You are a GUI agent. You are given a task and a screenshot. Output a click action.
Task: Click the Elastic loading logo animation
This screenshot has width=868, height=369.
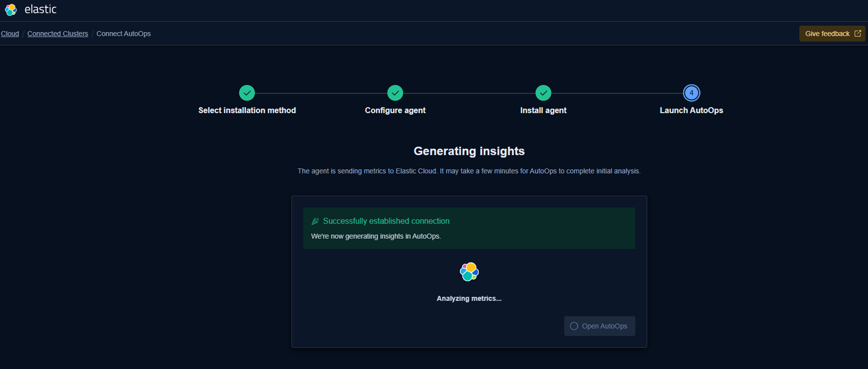pos(469,272)
